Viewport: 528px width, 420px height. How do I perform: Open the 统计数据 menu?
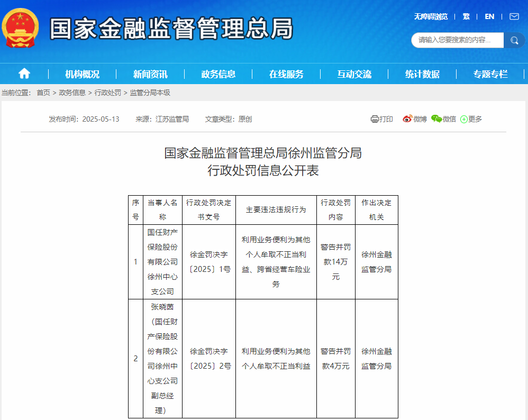point(422,74)
